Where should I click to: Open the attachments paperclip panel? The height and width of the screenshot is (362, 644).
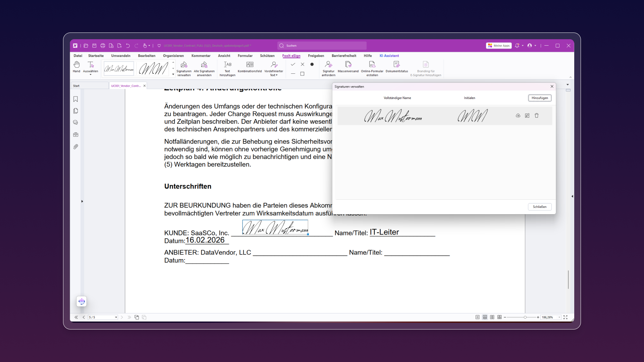click(x=76, y=147)
